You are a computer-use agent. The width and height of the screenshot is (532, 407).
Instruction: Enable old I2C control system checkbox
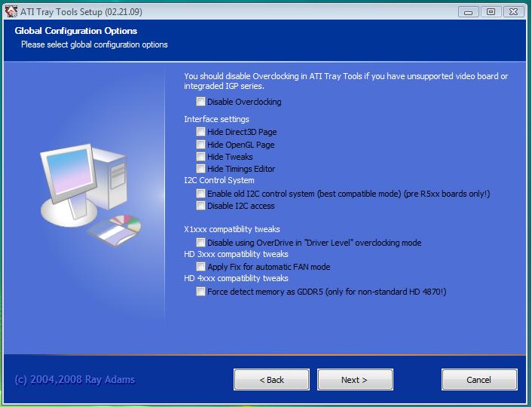click(x=200, y=194)
